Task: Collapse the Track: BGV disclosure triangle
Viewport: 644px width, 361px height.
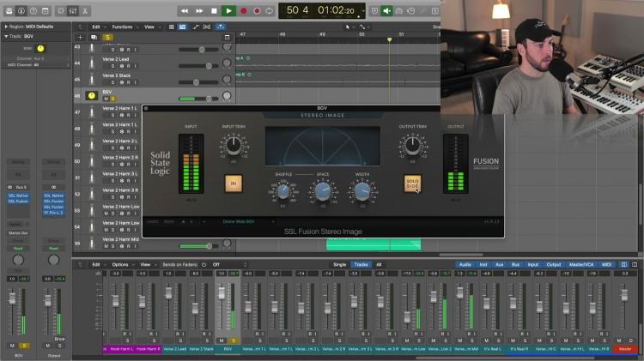Action: coord(6,36)
